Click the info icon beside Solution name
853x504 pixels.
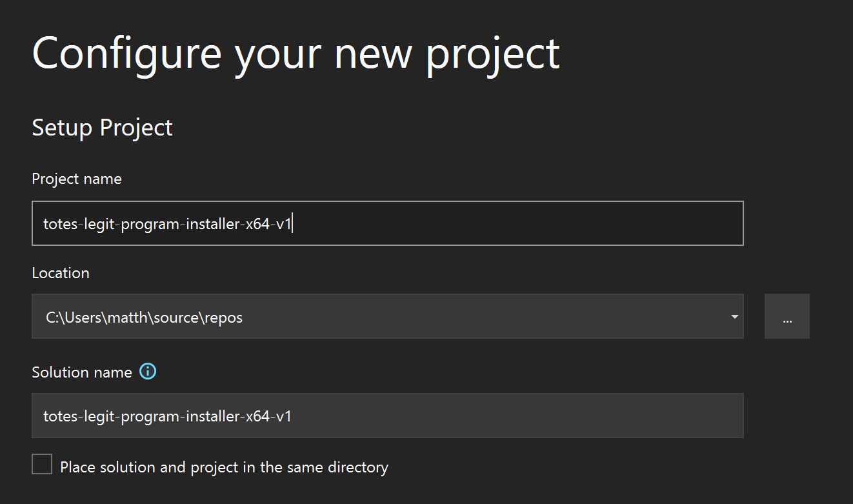pyautogui.click(x=148, y=372)
